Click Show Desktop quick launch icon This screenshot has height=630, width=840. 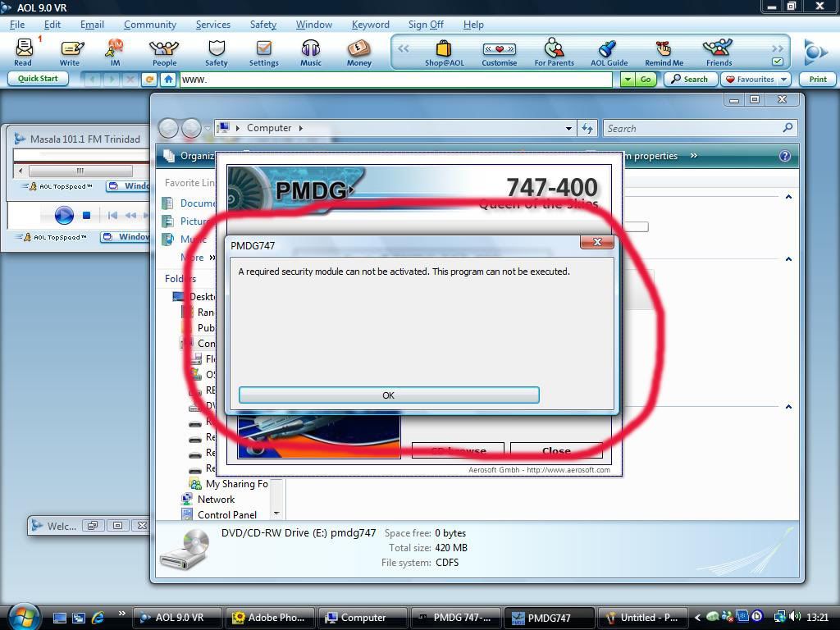(x=59, y=618)
